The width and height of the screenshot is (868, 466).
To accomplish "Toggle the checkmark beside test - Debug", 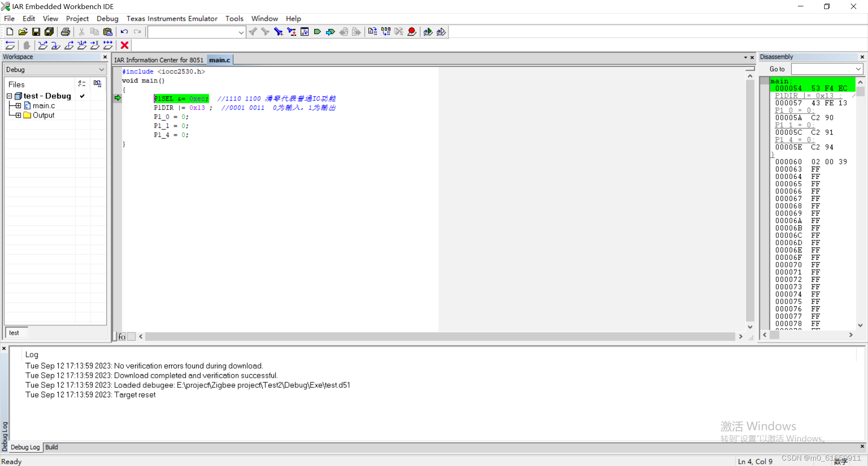I will 82,96.
